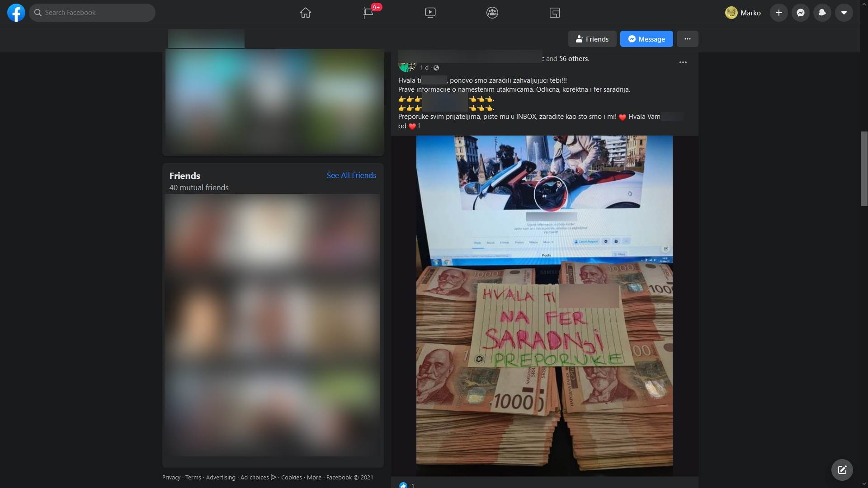Open the new message compose pencil button
This screenshot has height=488, width=868.
click(x=841, y=469)
